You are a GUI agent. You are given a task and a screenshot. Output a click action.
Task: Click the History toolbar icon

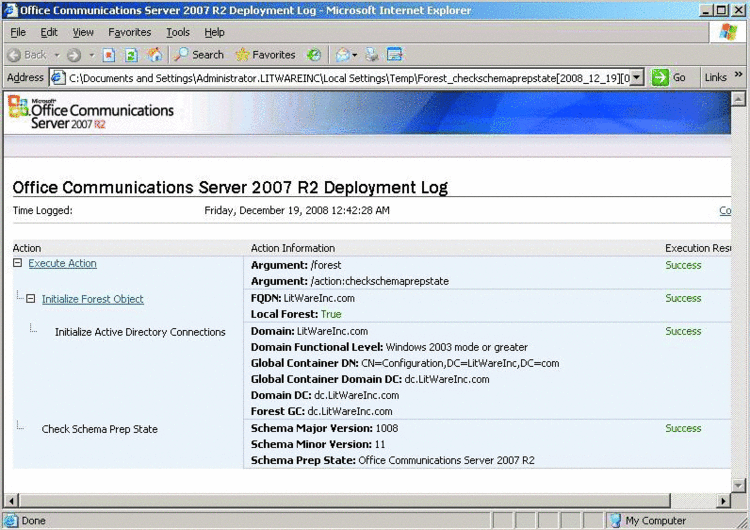(x=314, y=55)
